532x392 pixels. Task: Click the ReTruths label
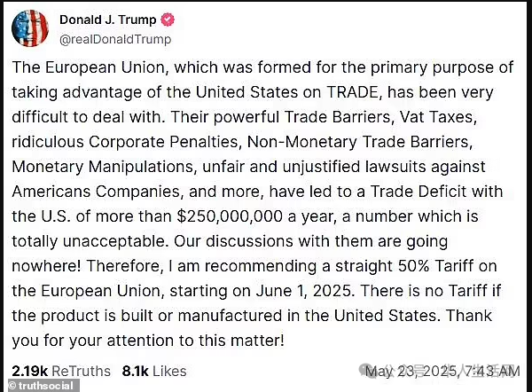click(x=81, y=372)
